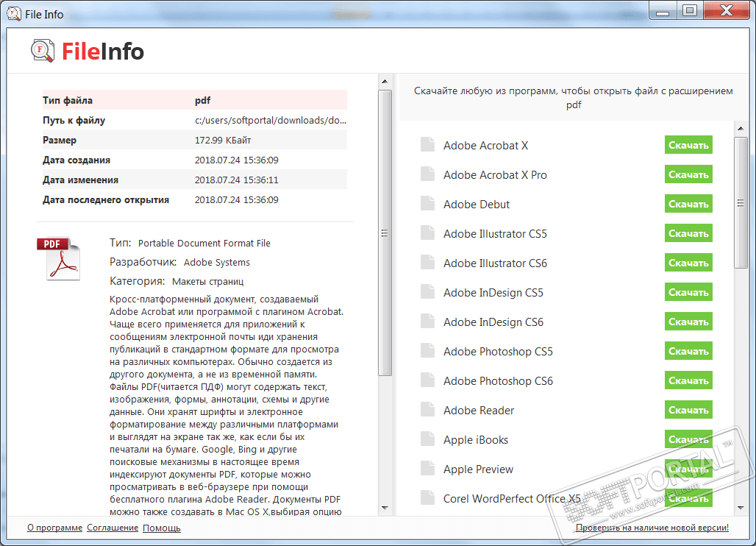Screen dimensions: 756x546
Task: Click Скачать next to Apple iBooks
Action: (688, 439)
